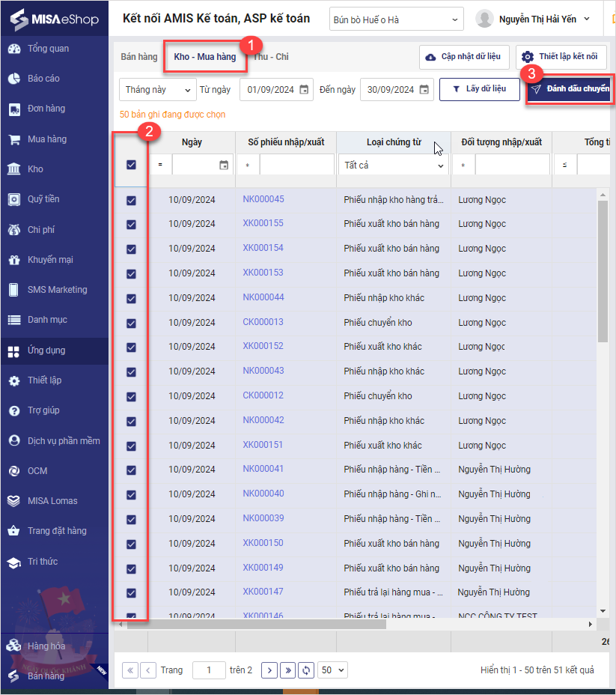Uncheck row NK000041 checkbox
This screenshot has width=616, height=695.
coord(131,470)
